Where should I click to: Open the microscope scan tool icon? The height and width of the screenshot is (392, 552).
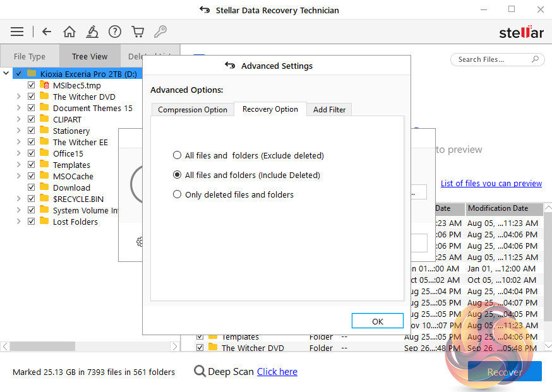click(92, 32)
